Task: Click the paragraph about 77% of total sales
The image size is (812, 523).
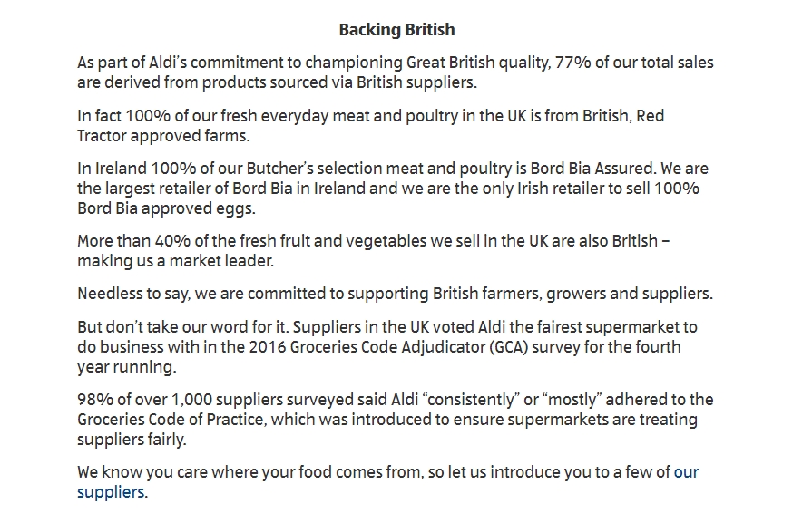Action: pos(396,73)
